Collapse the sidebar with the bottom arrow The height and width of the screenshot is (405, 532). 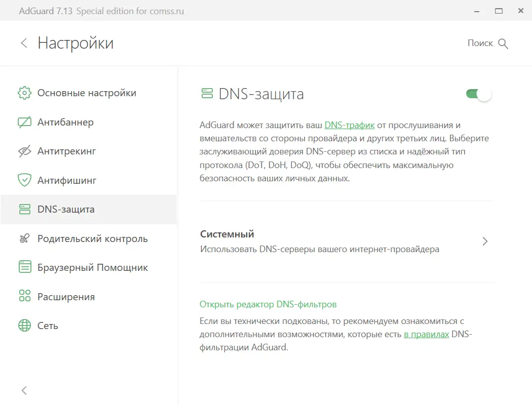tap(24, 390)
